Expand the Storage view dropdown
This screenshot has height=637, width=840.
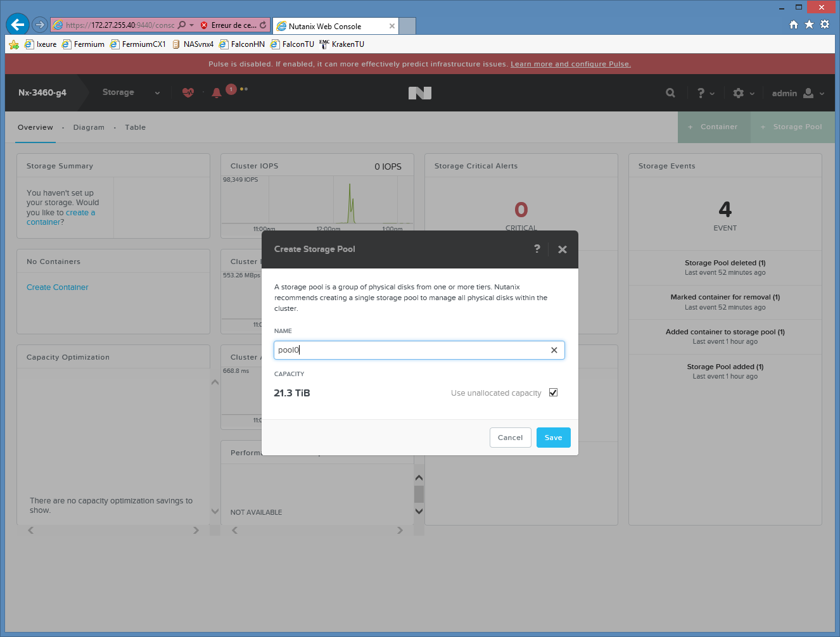click(x=157, y=93)
